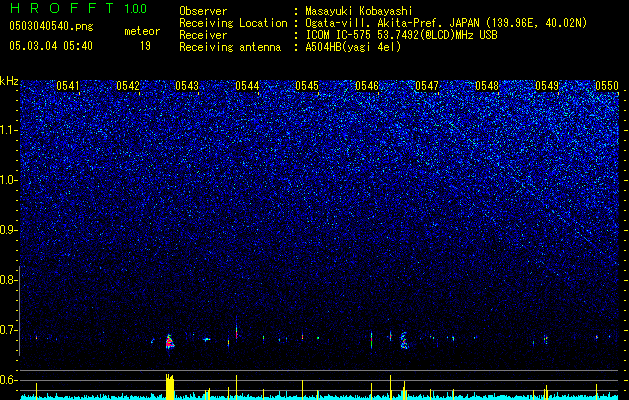Click the Receiving Location label
The height and width of the screenshot is (400, 629).
tap(233, 23)
